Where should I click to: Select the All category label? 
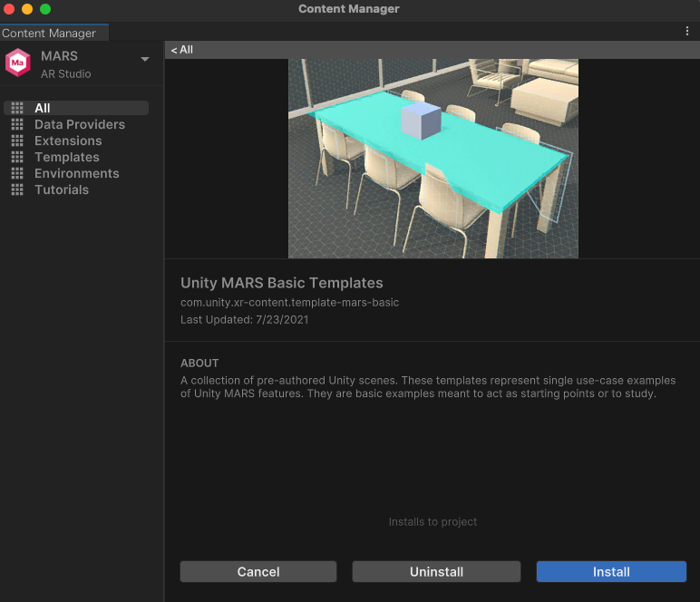(43, 108)
